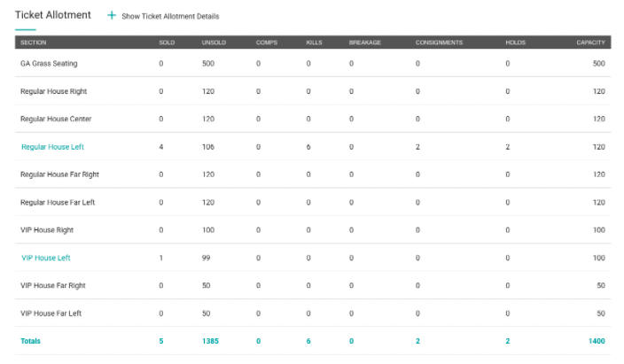Select the VIP House Right row name
Viewport: 624px width, 364px height.
tap(47, 230)
